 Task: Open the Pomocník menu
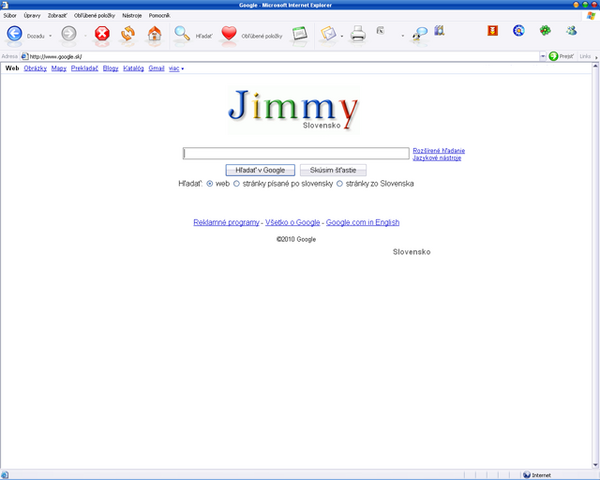[x=160, y=16]
